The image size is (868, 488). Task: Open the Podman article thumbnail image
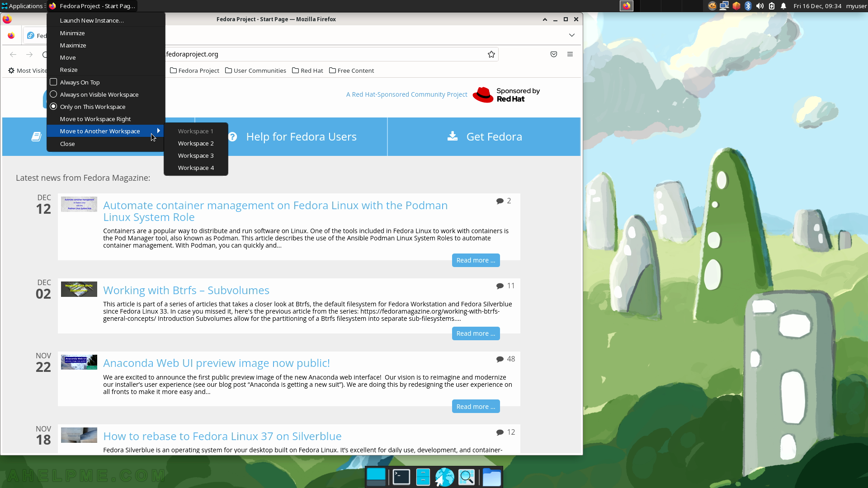[x=79, y=204]
